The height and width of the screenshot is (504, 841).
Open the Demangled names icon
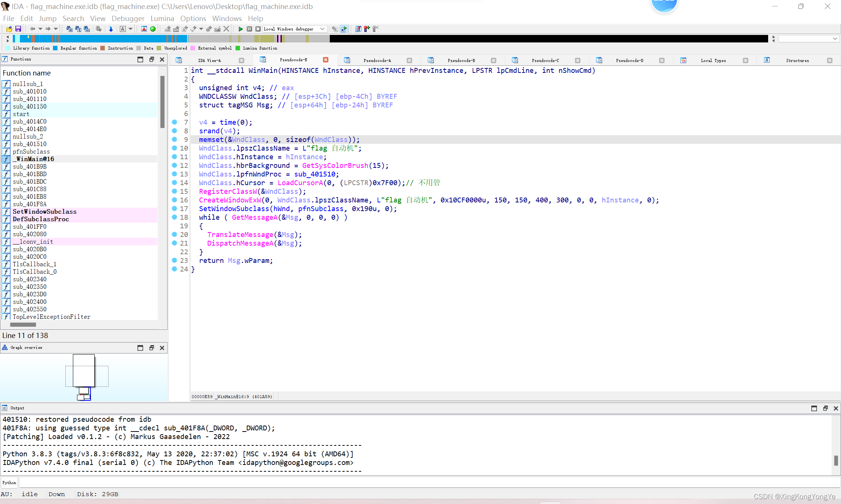coord(123,29)
